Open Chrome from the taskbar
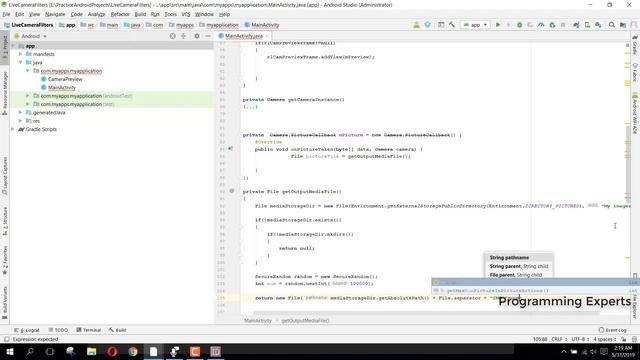 coord(133,351)
